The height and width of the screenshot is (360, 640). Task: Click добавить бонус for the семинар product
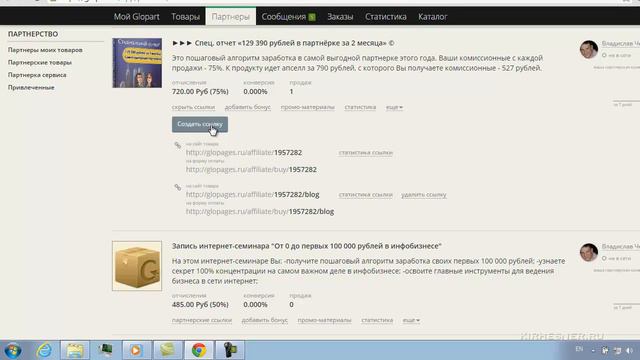[264, 320]
